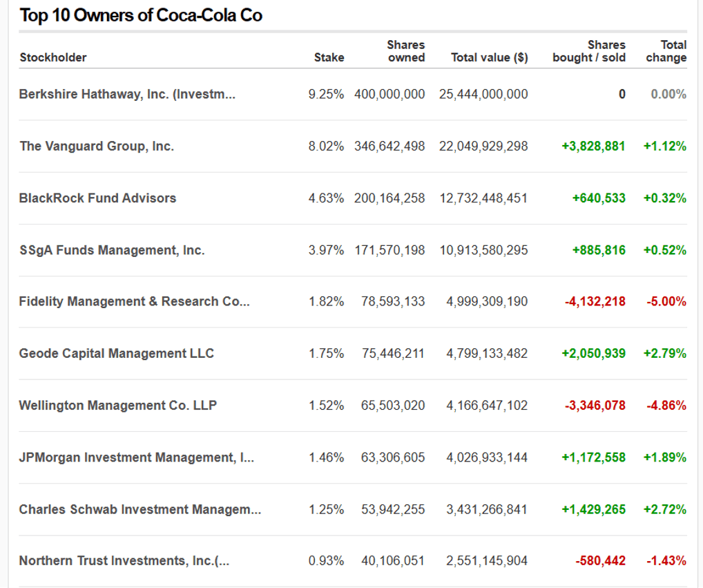Click total value 4,999,309,190
Image resolution: width=703 pixels, height=588 pixels.
coord(487,301)
